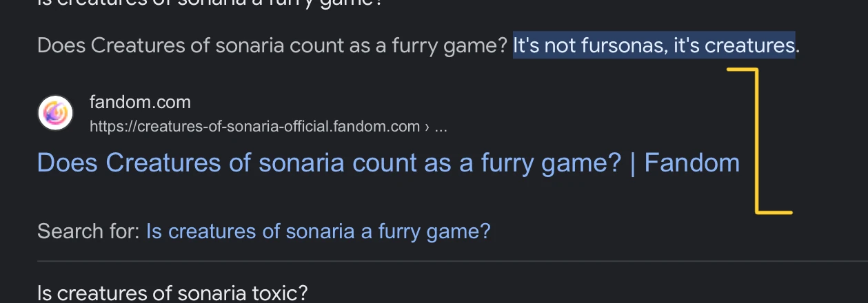This screenshot has width=868, height=303.
Task: Click the creatures-of-sonaria-official.fandom.com URL
Action: point(254,127)
